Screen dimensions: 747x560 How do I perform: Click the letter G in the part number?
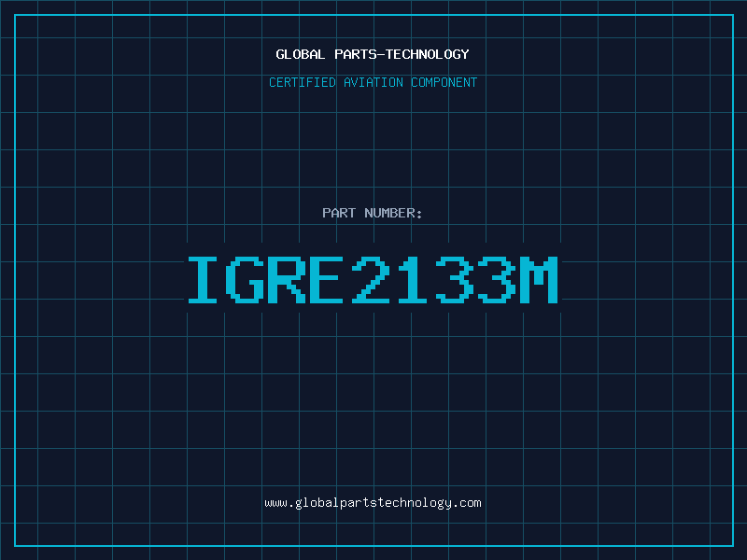pos(247,279)
